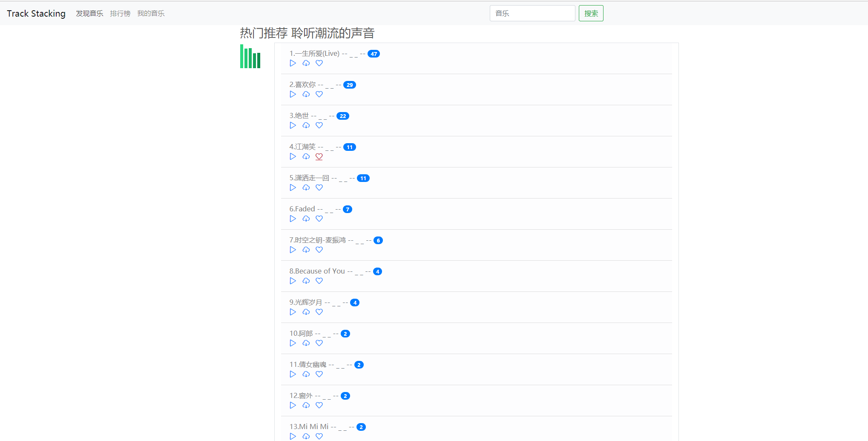Click inside the 音乐 search field
This screenshot has width=868, height=441.
532,13
